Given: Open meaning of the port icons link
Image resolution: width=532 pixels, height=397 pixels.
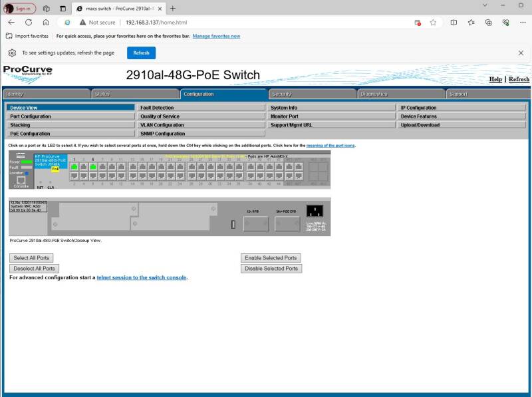Looking at the screenshot, I should click(331, 145).
